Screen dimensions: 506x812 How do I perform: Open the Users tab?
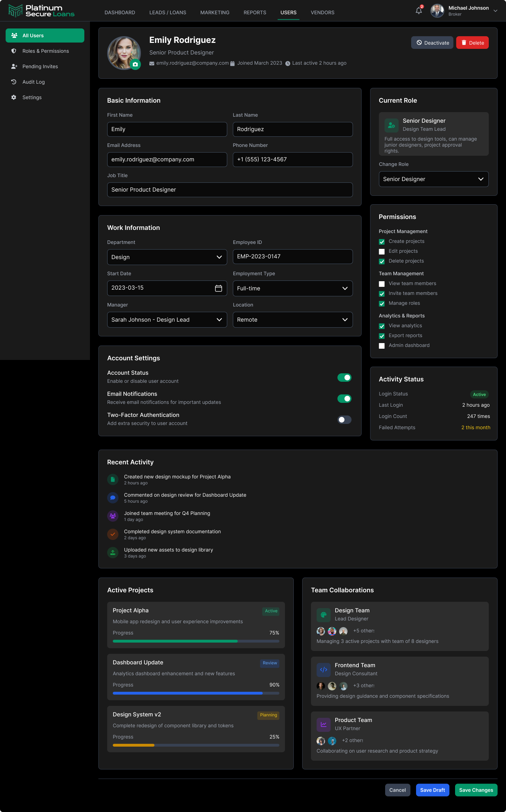click(x=288, y=12)
